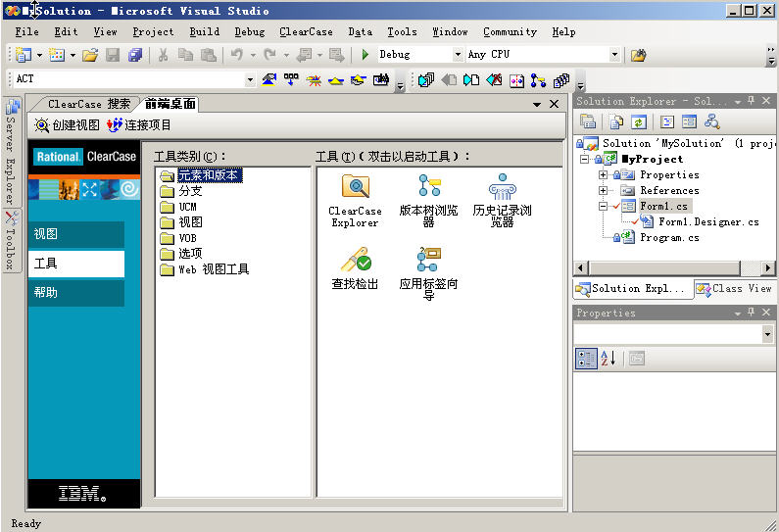Click Solution Explorer horizontal scrollbar right arrow
Screen dimensions: 779x532
click(768, 268)
